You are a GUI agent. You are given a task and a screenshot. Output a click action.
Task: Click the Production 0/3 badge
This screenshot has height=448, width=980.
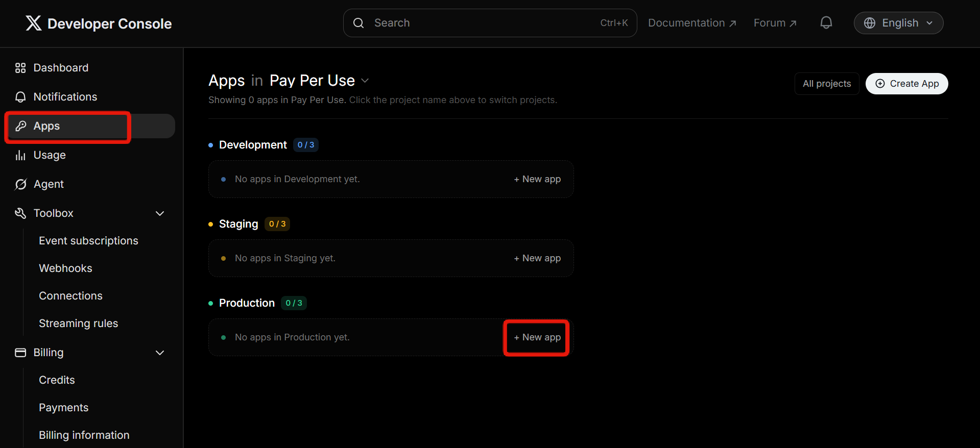point(294,303)
